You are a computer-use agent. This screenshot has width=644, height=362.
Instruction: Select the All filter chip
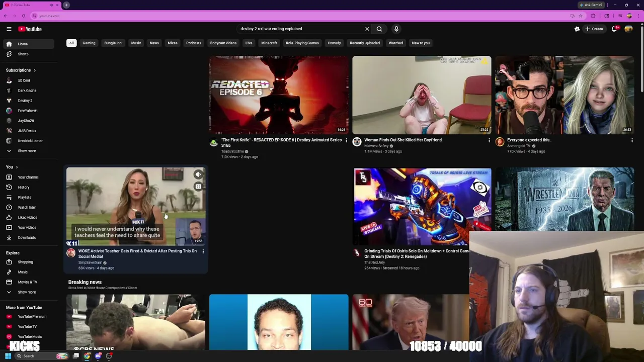click(71, 43)
